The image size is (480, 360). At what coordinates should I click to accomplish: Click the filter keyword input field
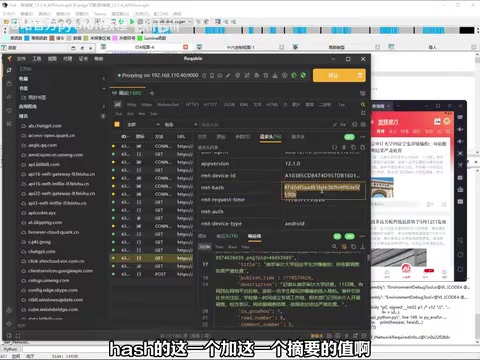point(265,124)
